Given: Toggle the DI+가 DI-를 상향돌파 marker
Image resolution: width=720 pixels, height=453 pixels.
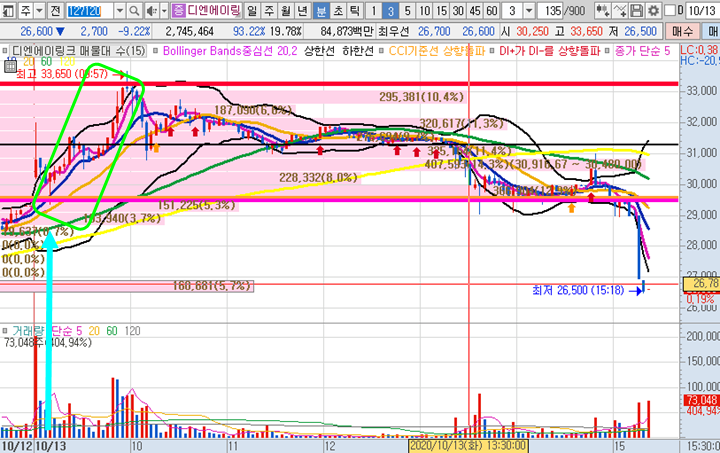Looking at the screenshot, I should [492, 50].
